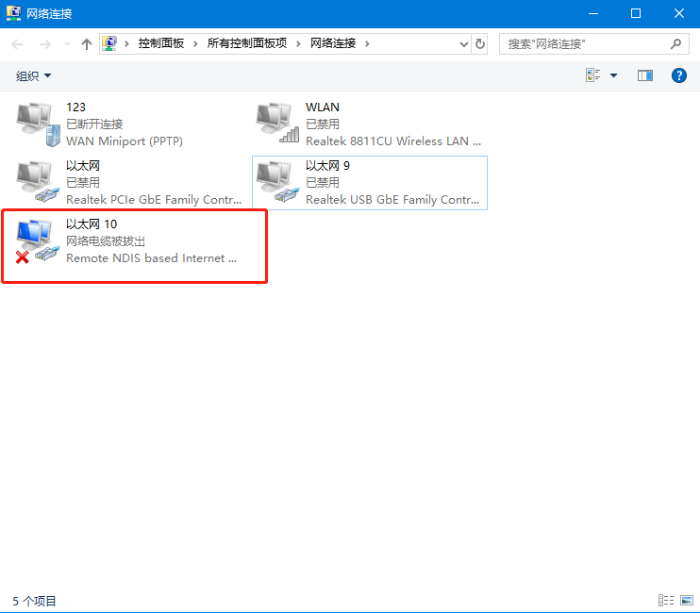Image resolution: width=700 pixels, height=613 pixels.
Task: Select the 以太网 9 USB adapter icon
Action: [277, 181]
